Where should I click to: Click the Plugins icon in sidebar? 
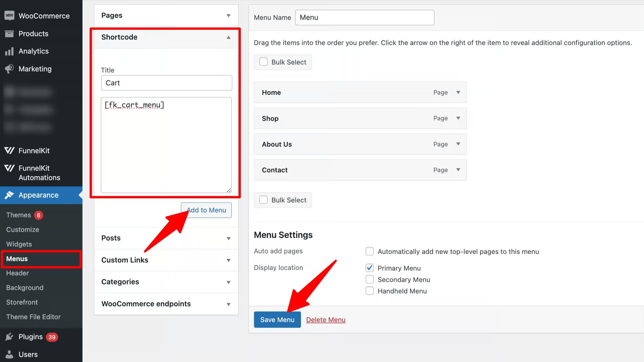coord(9,337)
